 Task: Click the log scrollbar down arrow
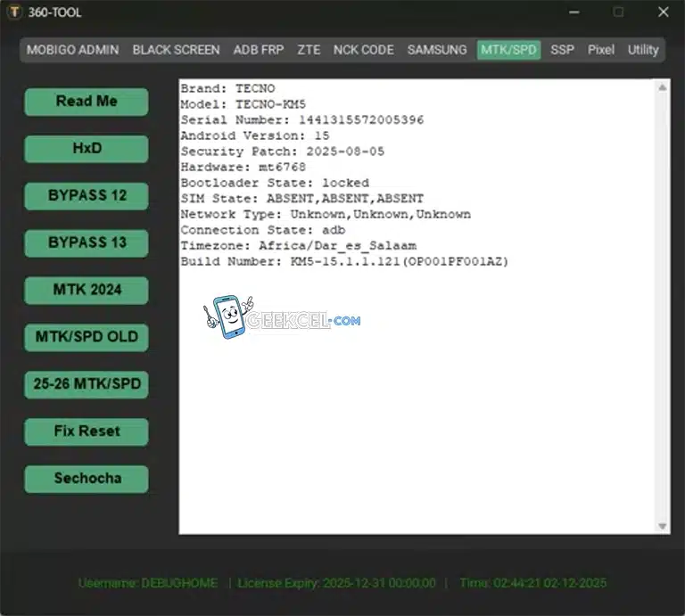pyautogui.click(x=663, y=527)
